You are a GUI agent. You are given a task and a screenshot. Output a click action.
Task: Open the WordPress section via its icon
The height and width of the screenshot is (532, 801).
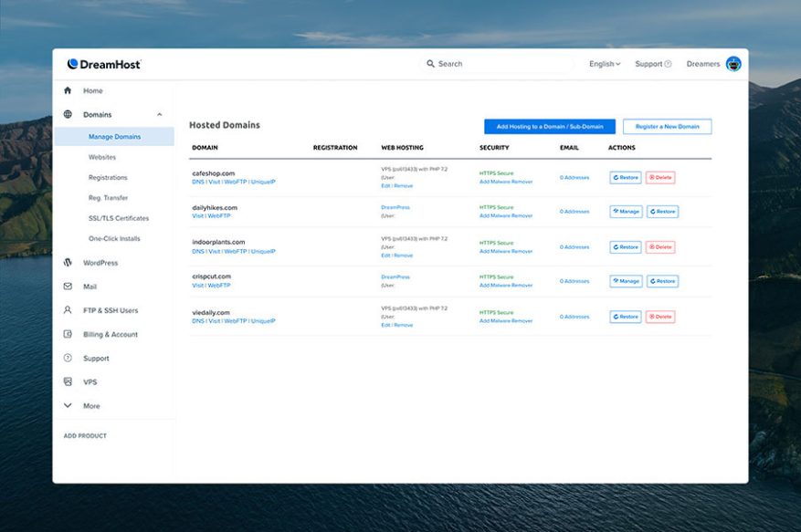click(66, 262)
